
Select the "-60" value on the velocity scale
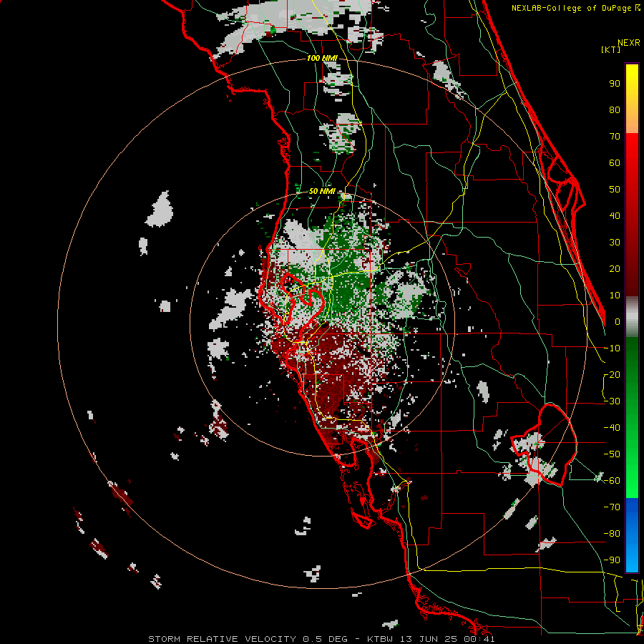coord(612,481)
